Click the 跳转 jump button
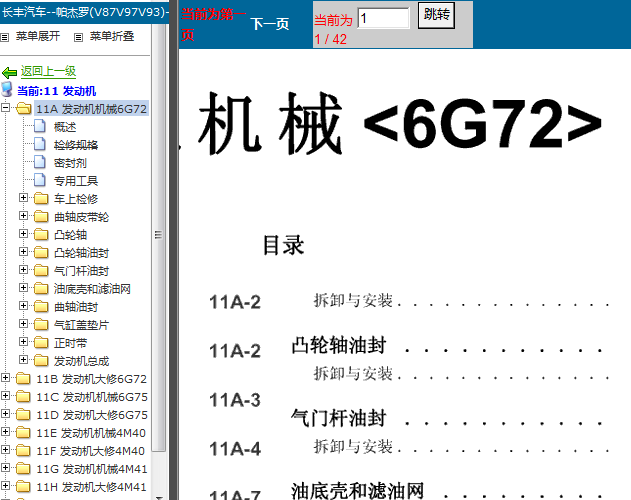This screenshot has height=500, width=631. [x=436, y=15]
